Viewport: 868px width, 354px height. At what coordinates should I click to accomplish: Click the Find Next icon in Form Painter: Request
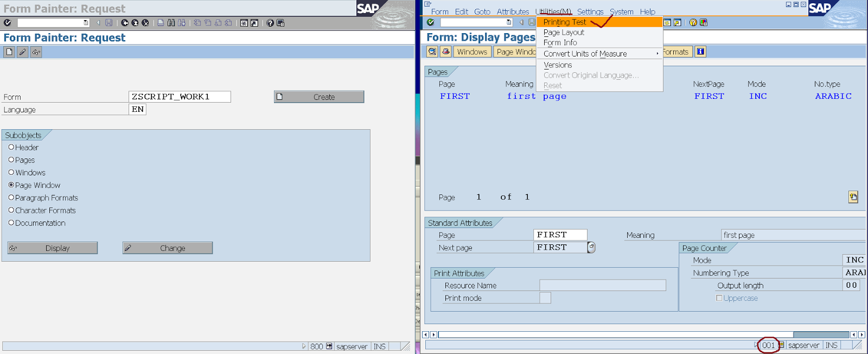[182, 23]
